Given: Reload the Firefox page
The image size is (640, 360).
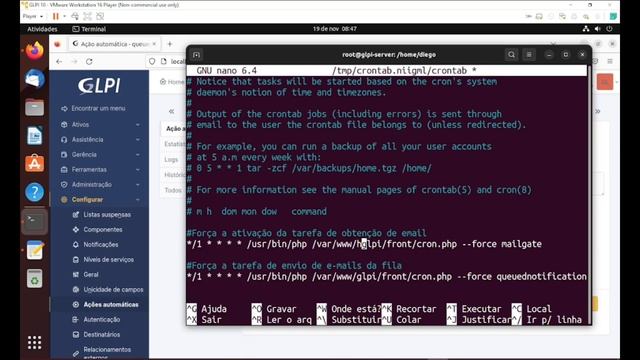Looking at the screenshot, I should (89, 61).
